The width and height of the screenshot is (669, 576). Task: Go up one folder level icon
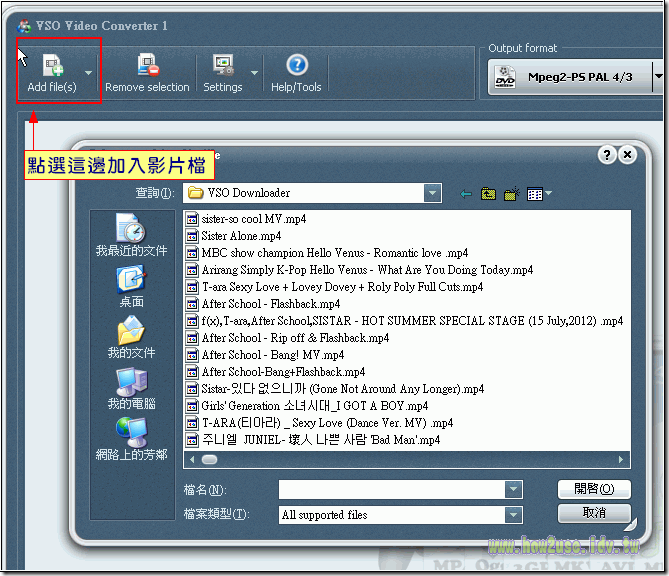[488, 194]
